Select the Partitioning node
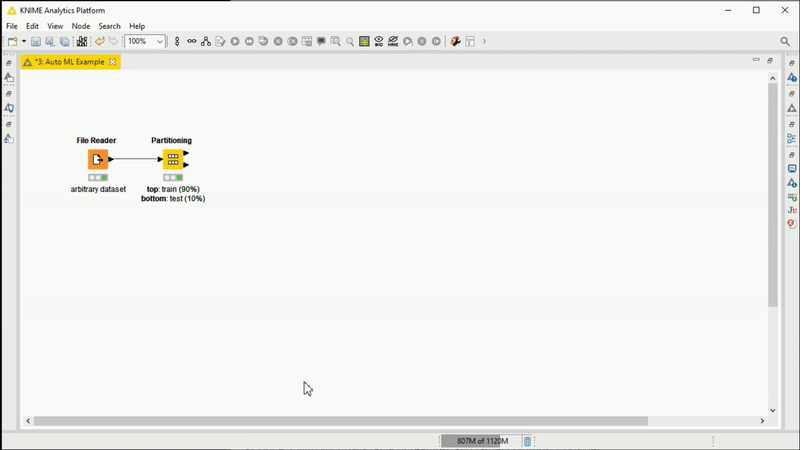 [173, 159]
